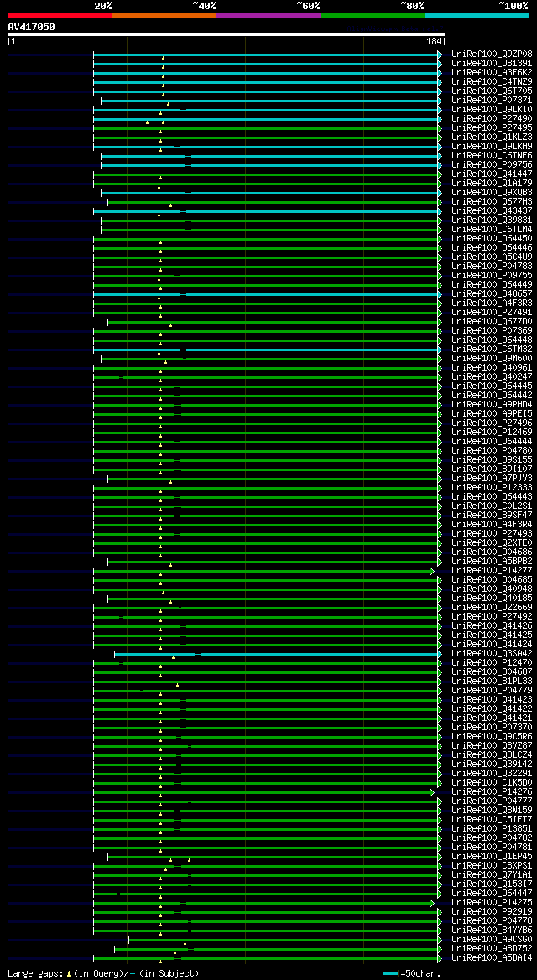
Task: Select the UniRef100_Q9LKI0 label
Action: coord(492,109)
